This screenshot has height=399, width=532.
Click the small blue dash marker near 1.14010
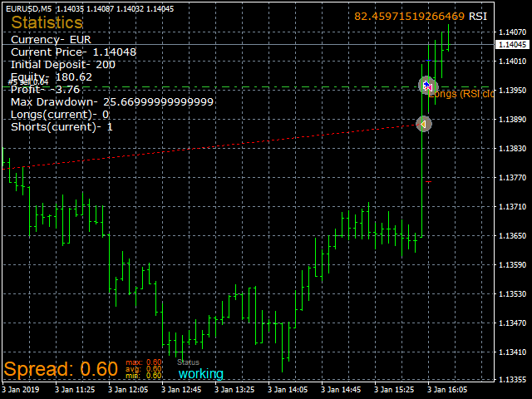429,61
